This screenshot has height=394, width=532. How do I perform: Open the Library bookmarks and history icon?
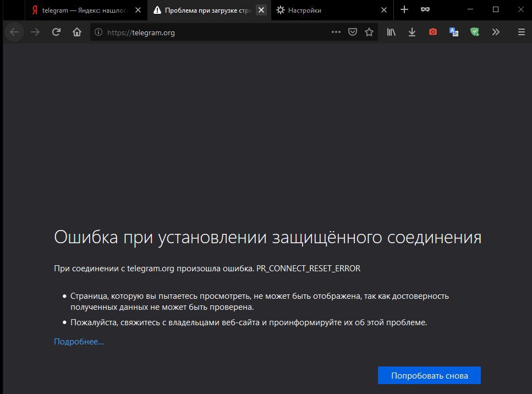391,32
